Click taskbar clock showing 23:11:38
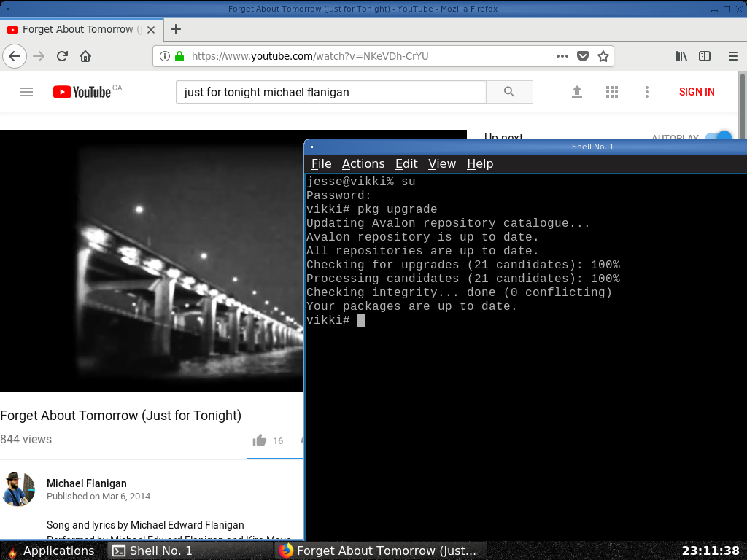This screenshot has height=560, width=747. (711, 551)
